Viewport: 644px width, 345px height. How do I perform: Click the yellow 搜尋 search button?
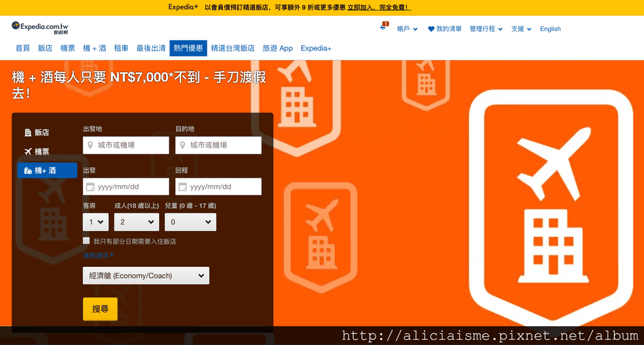(x=100, y=309)
